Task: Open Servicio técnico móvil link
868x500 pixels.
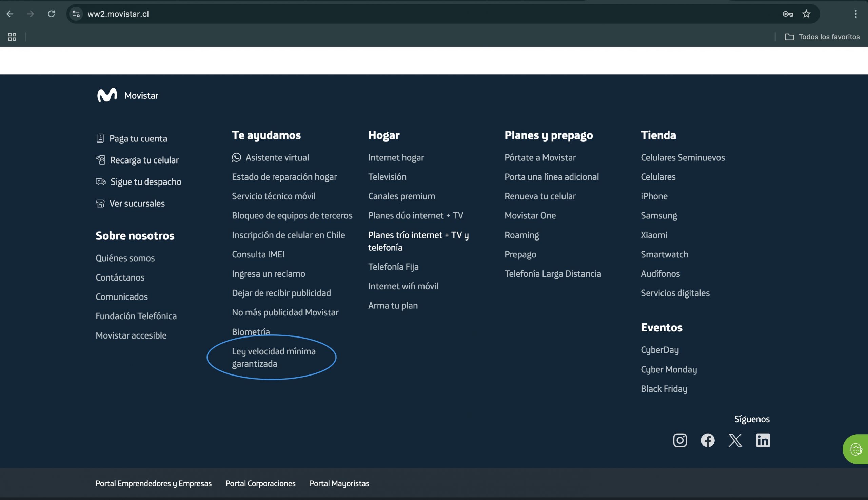Action: point(274,196)
